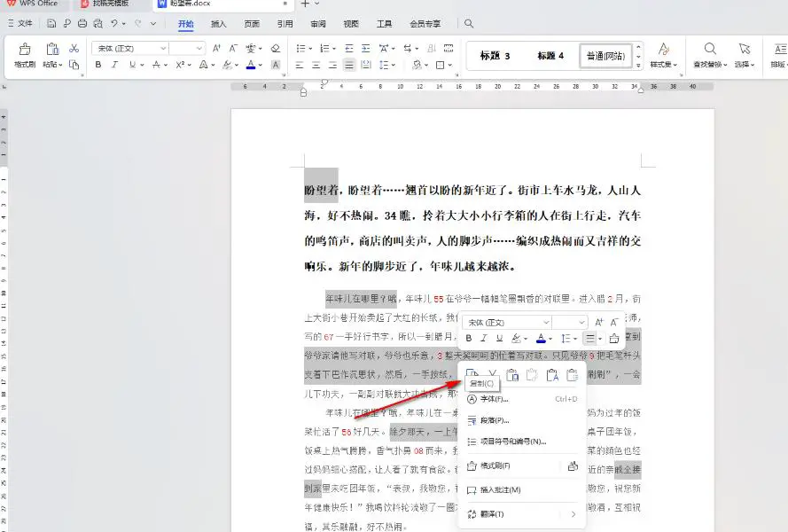
Task: Click the ribbon Copy icon below scissors
Action: coord(74,65)
